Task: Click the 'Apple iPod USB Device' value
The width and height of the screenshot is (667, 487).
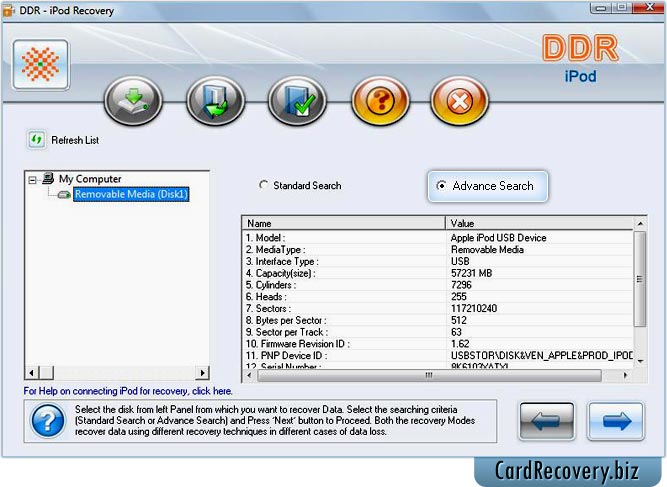Action: coord(498,238)
